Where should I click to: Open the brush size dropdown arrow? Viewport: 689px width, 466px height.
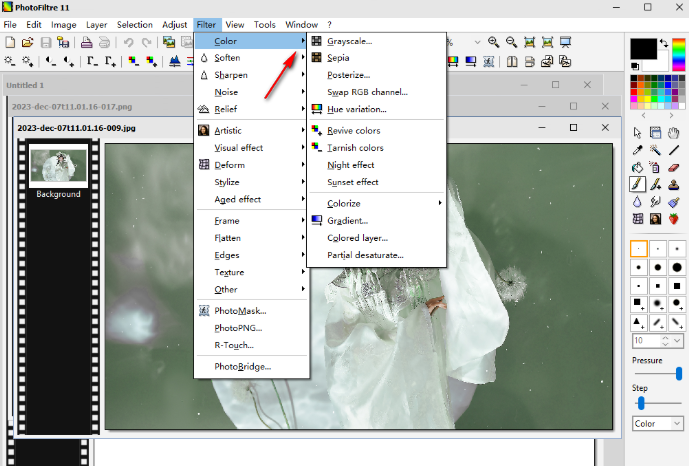pyautogui.click(x=677, y=341)
